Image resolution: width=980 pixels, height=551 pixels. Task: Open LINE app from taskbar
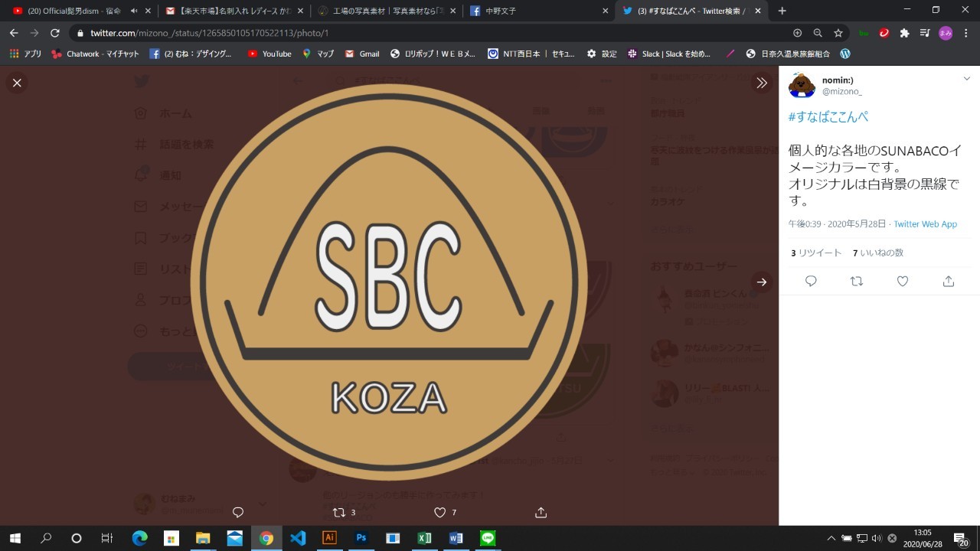click(488, 538)
